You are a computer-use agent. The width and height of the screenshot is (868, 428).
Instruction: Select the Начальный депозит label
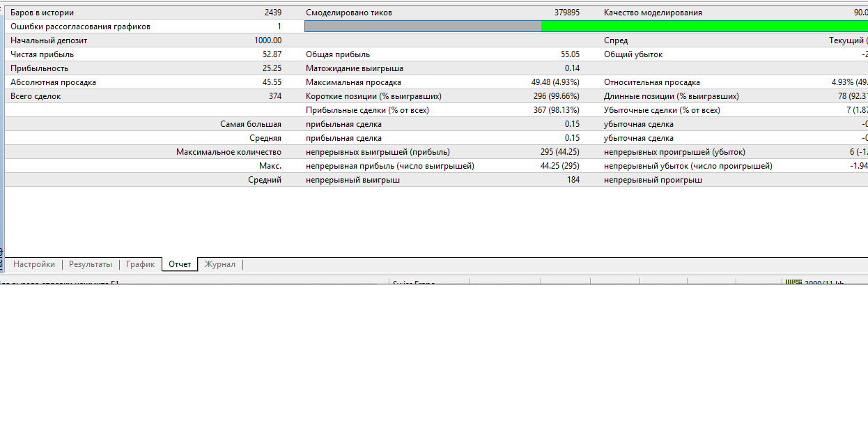[x=49, y=40]
